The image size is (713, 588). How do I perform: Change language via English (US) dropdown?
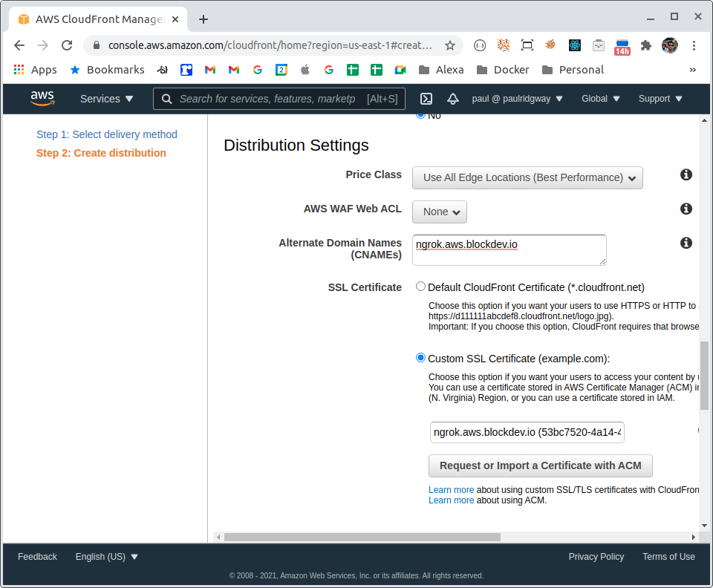coord(106,557)
